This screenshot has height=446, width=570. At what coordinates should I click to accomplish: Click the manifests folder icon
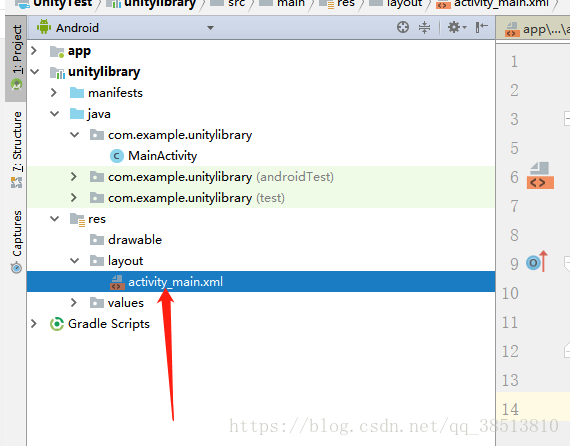click(77, 93)
